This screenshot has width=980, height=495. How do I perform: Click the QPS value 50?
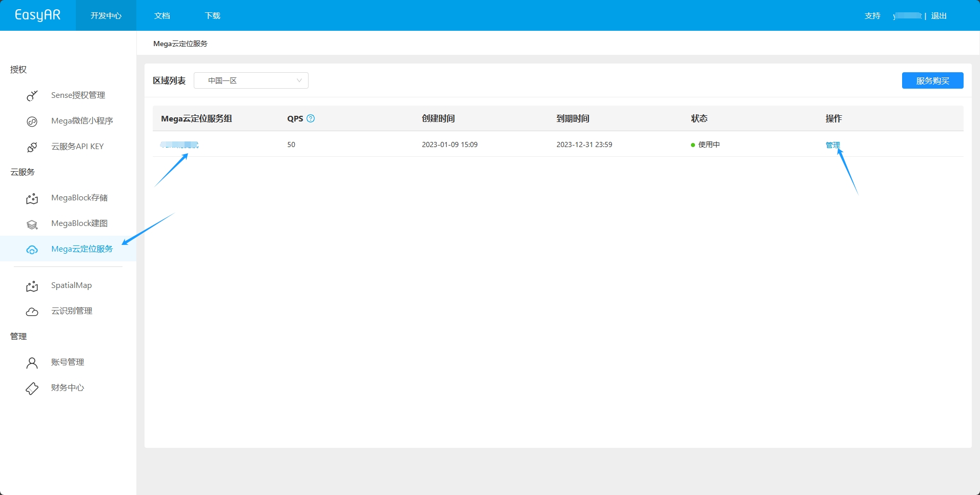[291, 145]
